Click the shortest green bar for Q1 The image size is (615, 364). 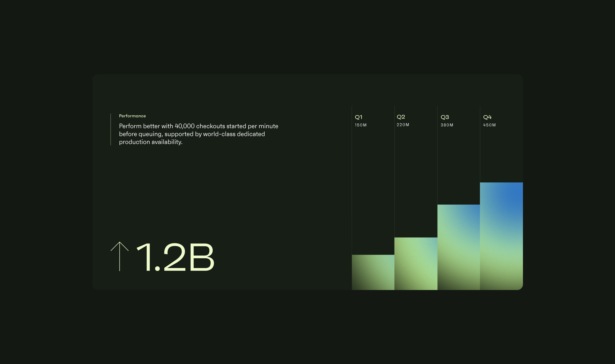tap(373, 272)
